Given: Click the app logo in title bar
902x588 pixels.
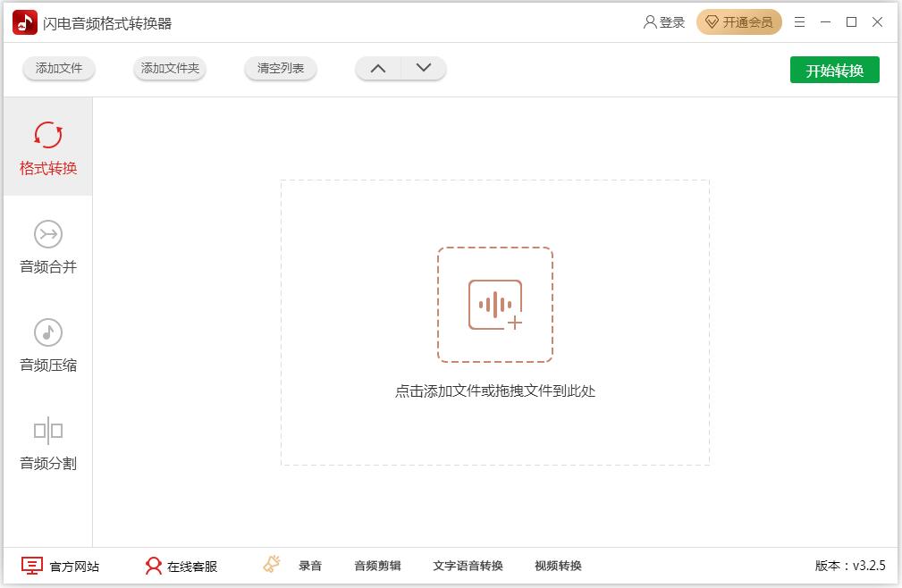Looking at the screenshot, I should tap(25, 23).
